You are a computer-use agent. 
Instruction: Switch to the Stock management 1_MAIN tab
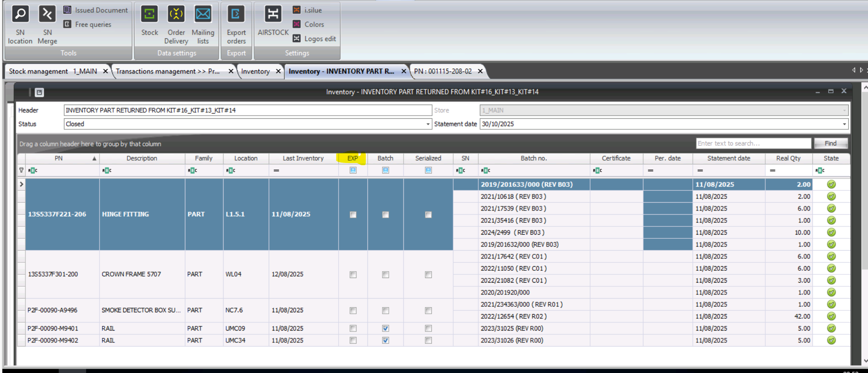click(53, 71)
